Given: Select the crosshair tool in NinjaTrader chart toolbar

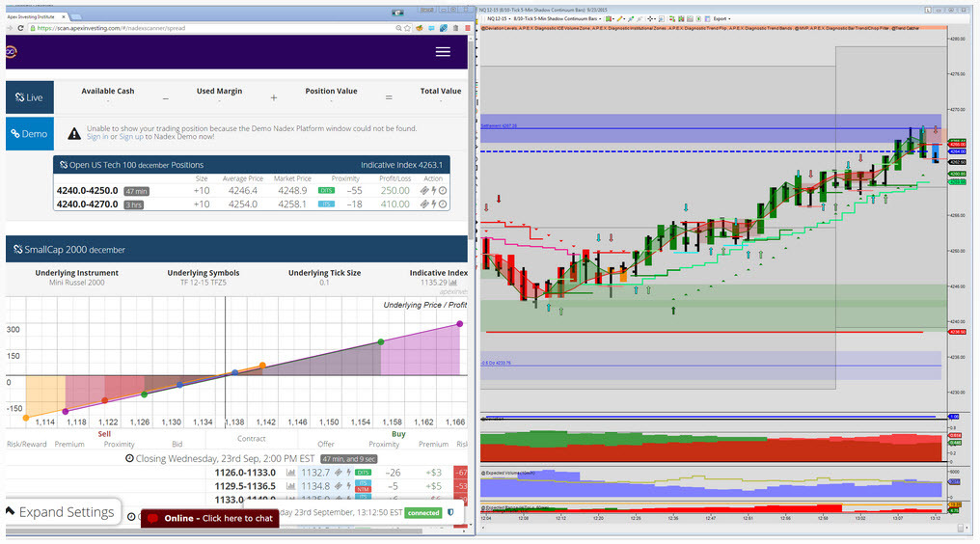Looking at the screenshot, I should [651, 18].
